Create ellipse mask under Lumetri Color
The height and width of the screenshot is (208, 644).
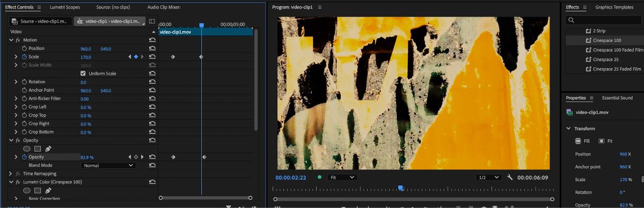(27, 190)
